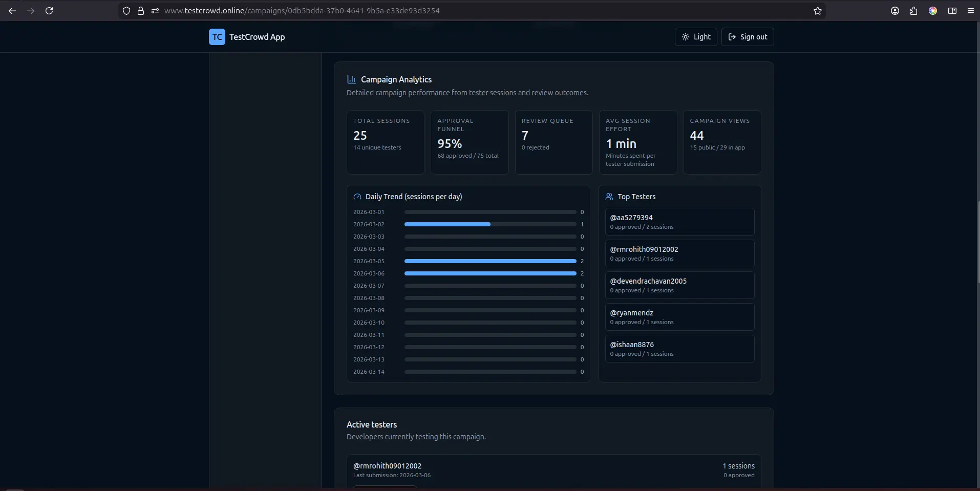The image size is (980, 491).
Task: Click the browser extensions puzzle icon
Action: [x=913, y=11]
